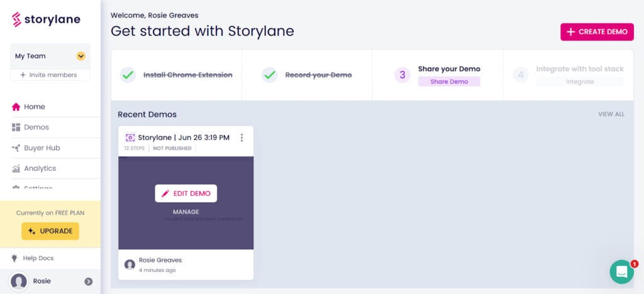
Task: Click the 4 minutes ago timestamp
Action: pyautogui.click(x=157, y=271)
